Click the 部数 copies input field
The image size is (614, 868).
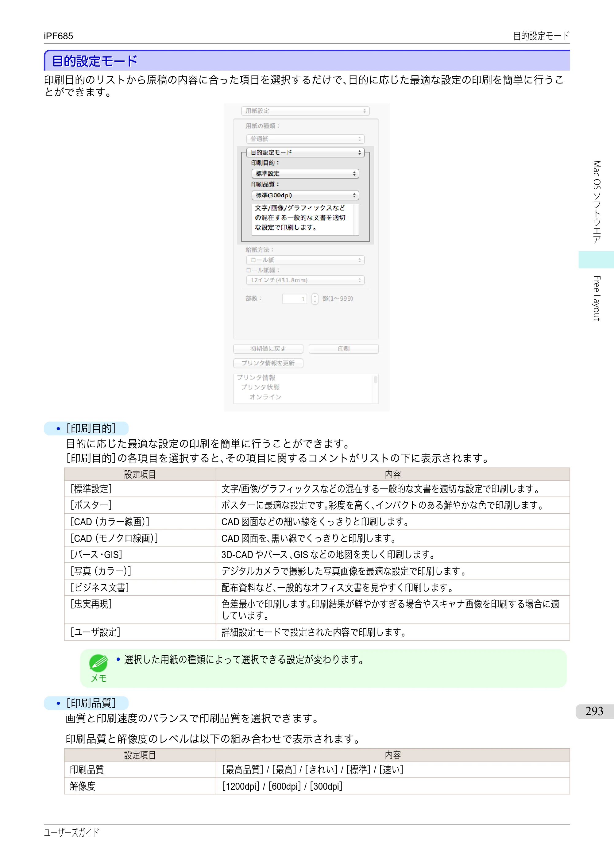coord(295,299)
